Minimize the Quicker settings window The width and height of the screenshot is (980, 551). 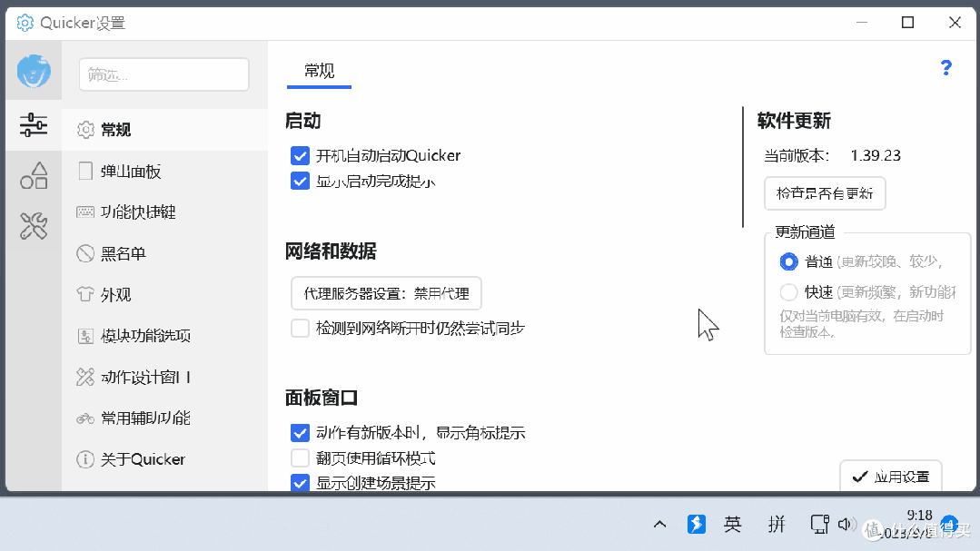click(862, 23)
